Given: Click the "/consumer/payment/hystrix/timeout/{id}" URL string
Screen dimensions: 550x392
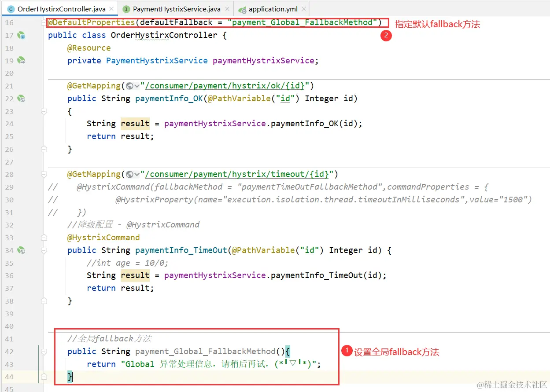Looking at the screenshot, I should [237, 174].
